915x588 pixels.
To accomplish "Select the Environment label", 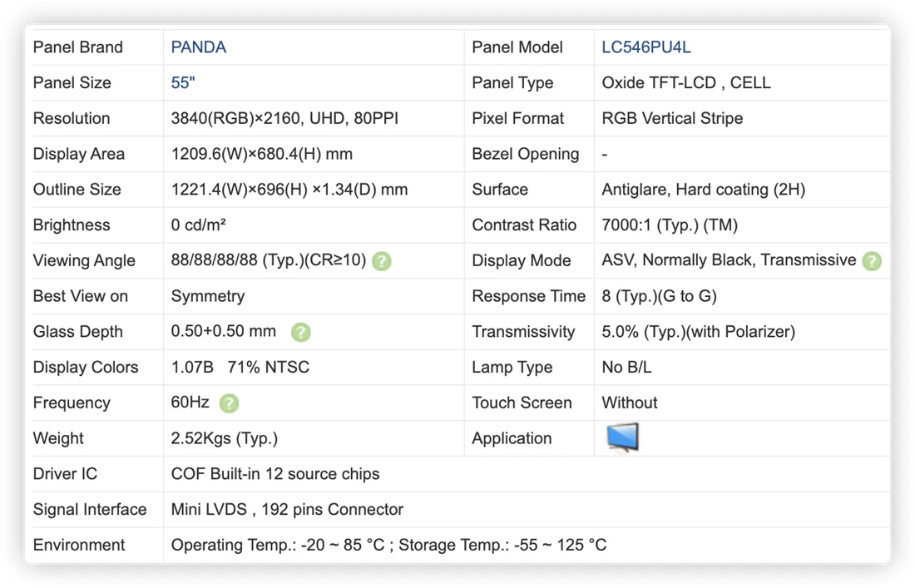I will tap(79, 546).
